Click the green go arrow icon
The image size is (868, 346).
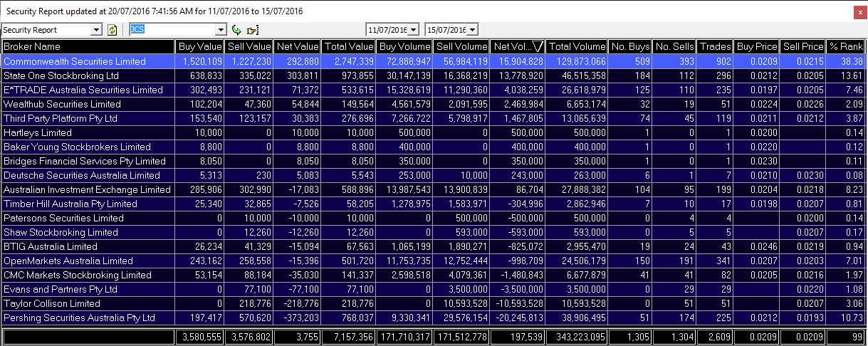(237, 30)
